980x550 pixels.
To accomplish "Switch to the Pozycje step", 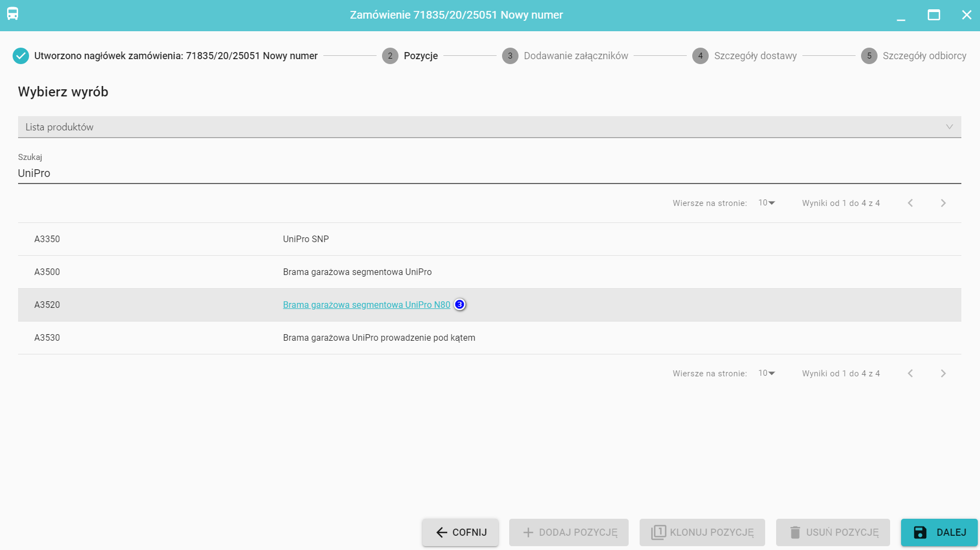I will (x=420, y=56).
